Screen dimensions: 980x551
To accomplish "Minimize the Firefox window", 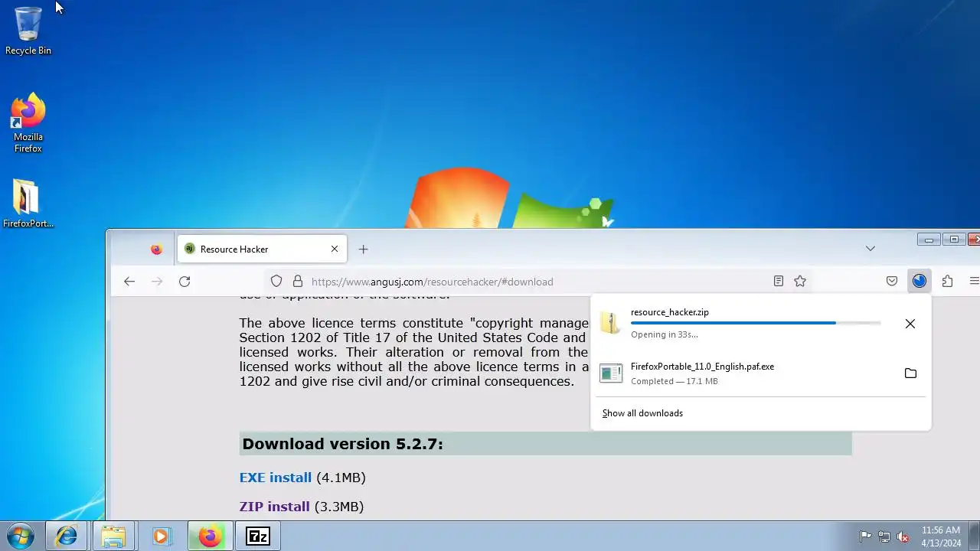I will pyautogui.click(x=929, y=240).
